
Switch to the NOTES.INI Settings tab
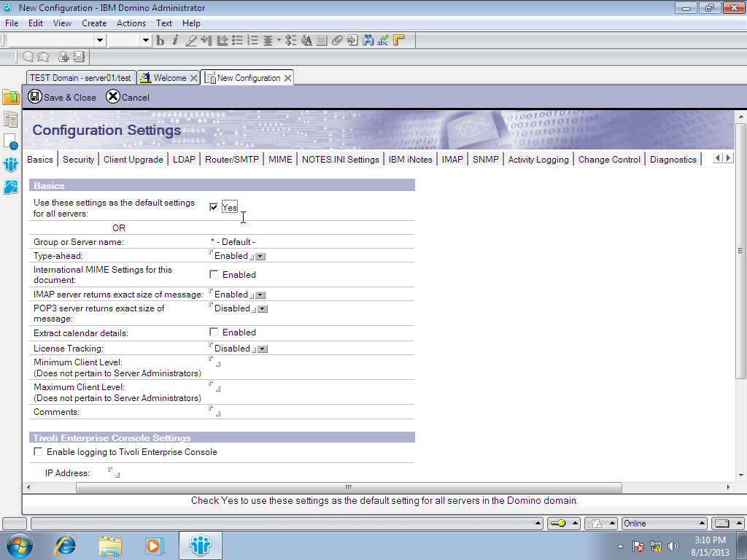click(340, 160)
